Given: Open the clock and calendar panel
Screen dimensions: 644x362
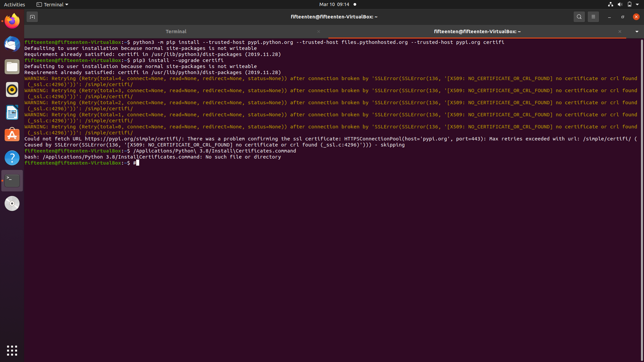Looking at the screenshot, I should 334,4.
